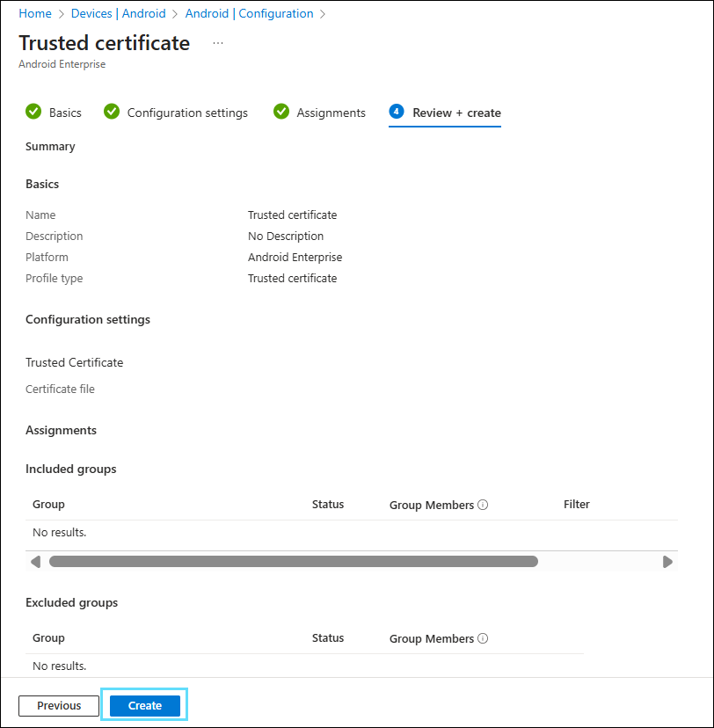Click info icon next to Included Group Members

click(x=483, y=506)
